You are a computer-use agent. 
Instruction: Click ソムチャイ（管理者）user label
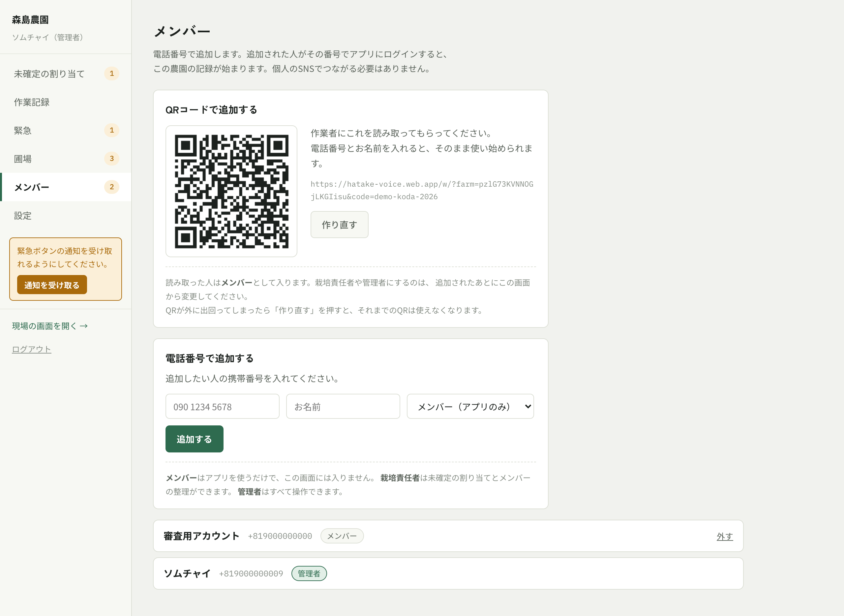pos(48,37)
